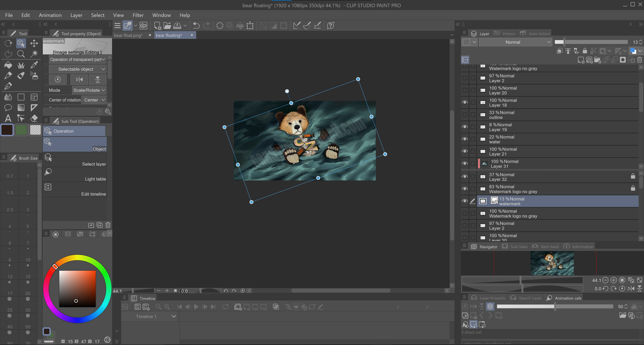Expand the save options arrow

pyautogui.click(x=185, y=25)
